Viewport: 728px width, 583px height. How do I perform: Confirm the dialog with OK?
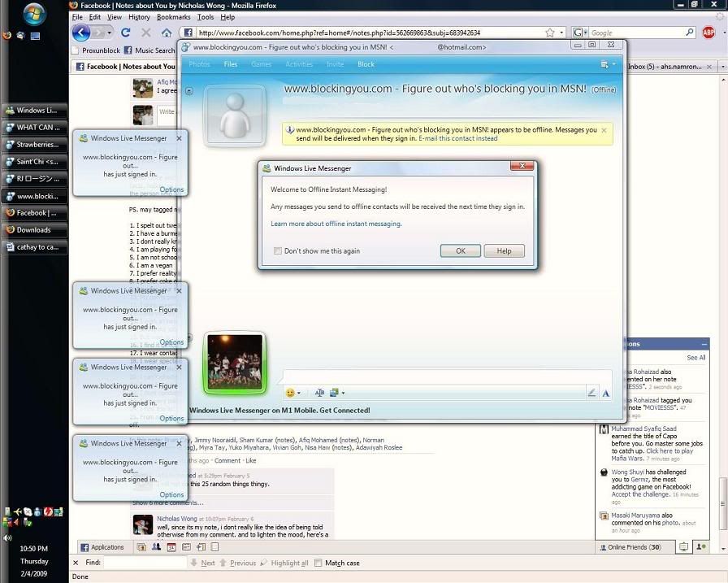click(460, 251)
